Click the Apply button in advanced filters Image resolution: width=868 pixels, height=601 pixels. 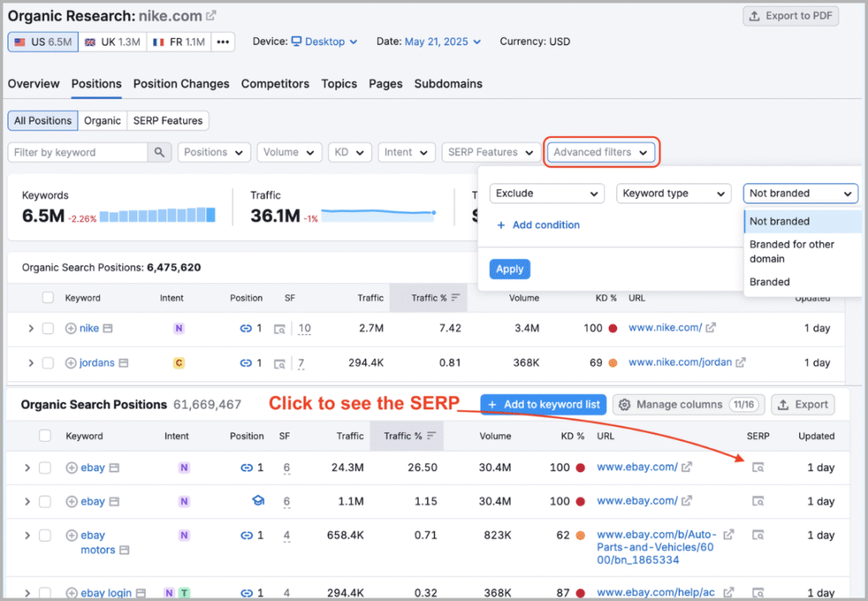coord(509,269)
